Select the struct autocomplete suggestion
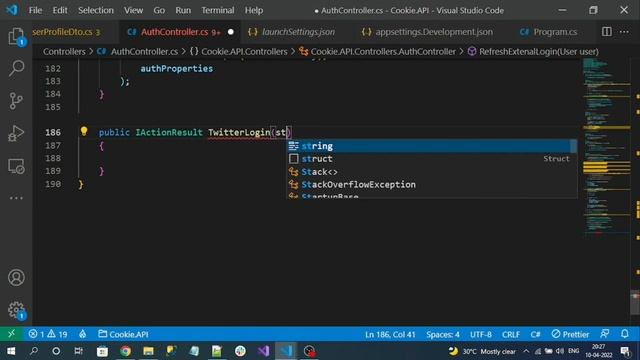 pyautogui.click(x=429, y=158)
